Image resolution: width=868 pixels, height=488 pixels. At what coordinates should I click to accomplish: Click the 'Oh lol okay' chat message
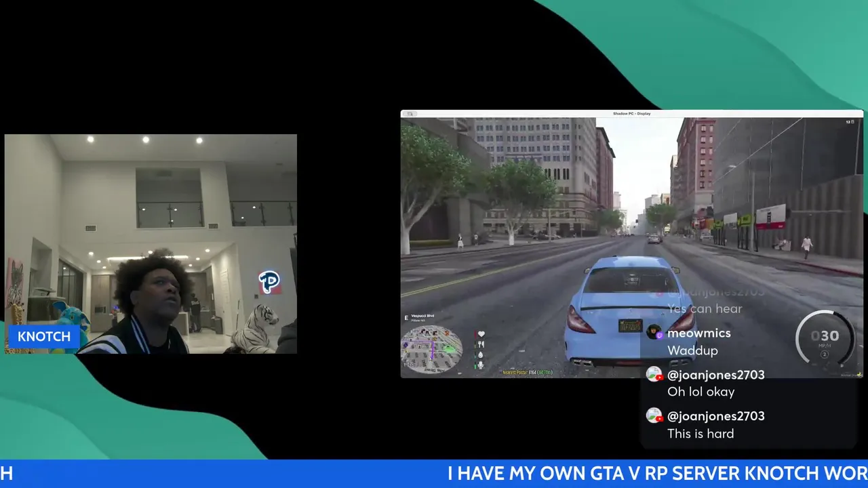701,392
